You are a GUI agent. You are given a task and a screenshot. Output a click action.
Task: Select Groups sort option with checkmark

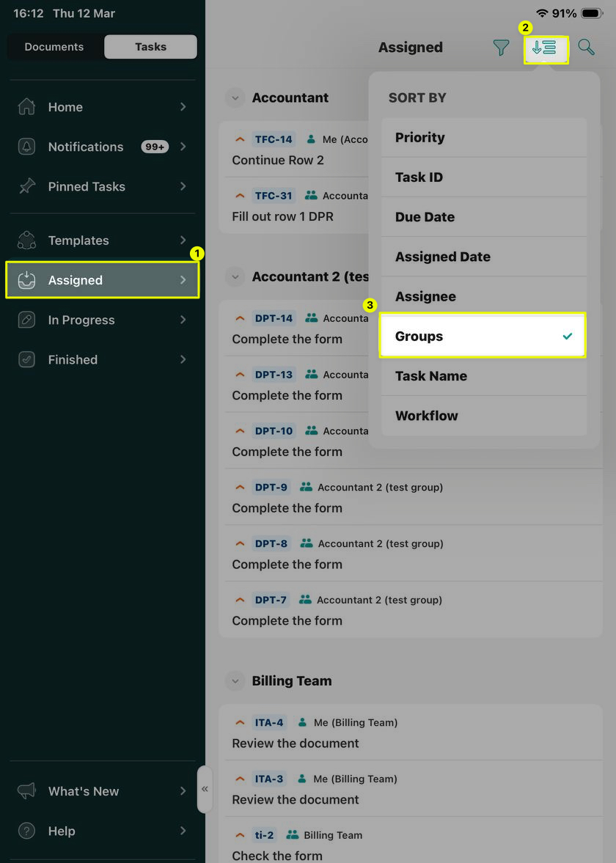[483, 337]
